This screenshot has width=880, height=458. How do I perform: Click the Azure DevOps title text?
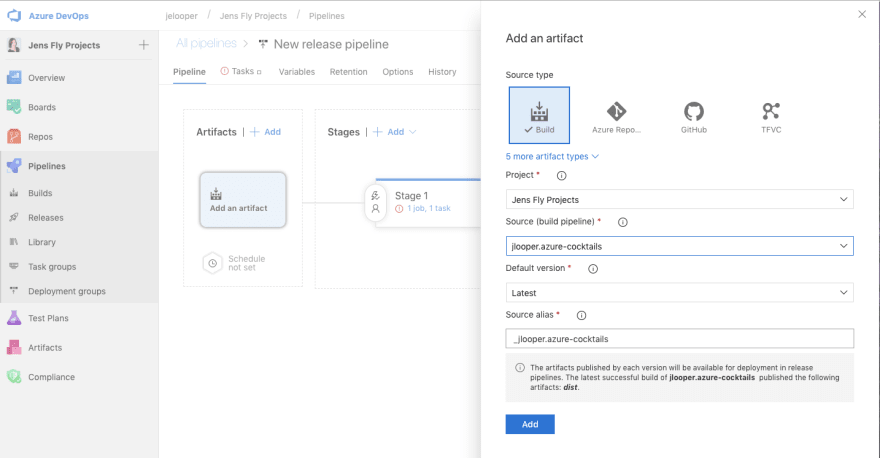[59, 16]
